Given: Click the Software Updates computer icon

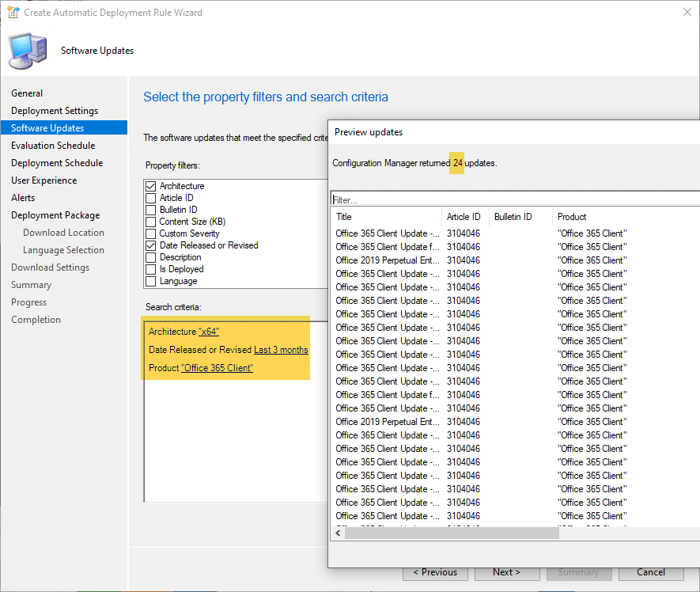Looking at the screenshot, I should point(28,51).
